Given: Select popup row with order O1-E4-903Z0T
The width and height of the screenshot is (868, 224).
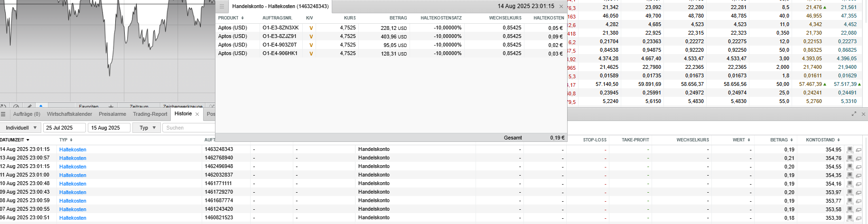Looking at the screenshot, I should click(391, 45).
